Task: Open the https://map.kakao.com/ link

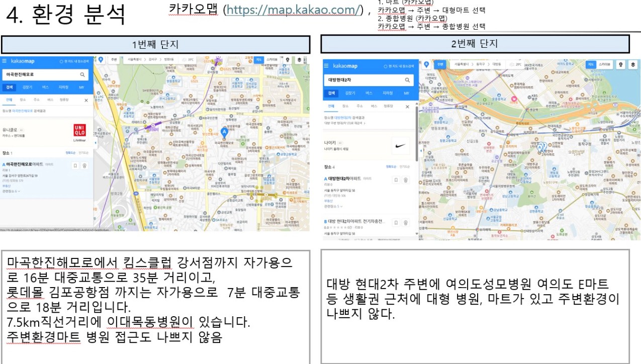Action: 294,10
